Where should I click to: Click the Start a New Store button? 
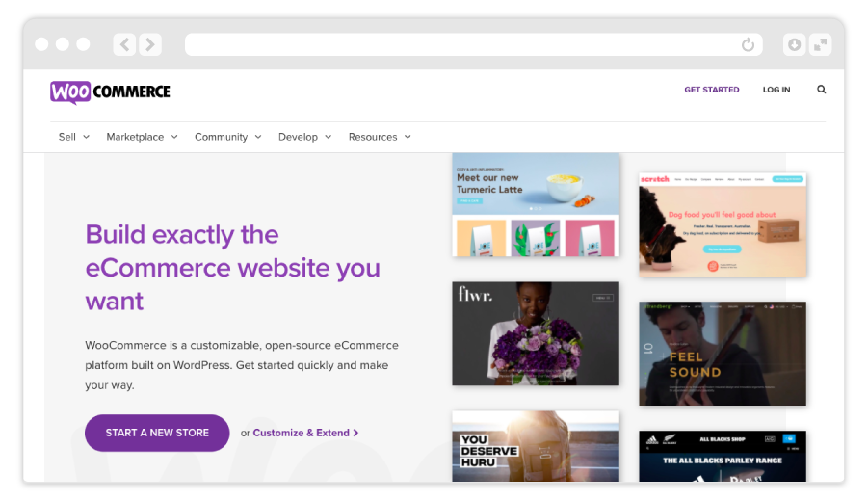pyautogui.click(x=157, y=433)
